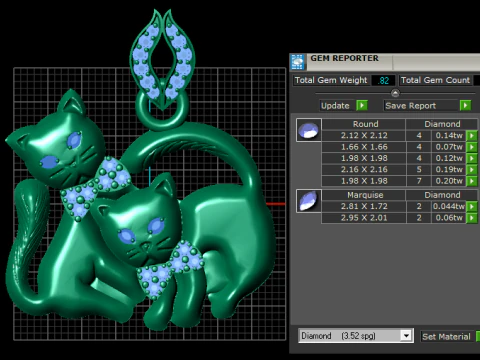
Task: Collapse panel with the round up-arrow handle
Action: click(x=395, y=93)
